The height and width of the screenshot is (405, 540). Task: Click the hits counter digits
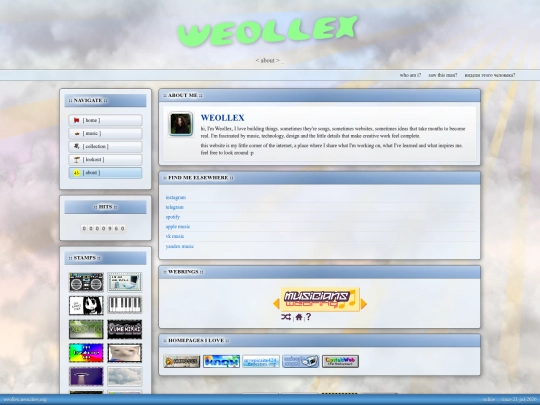103,228
